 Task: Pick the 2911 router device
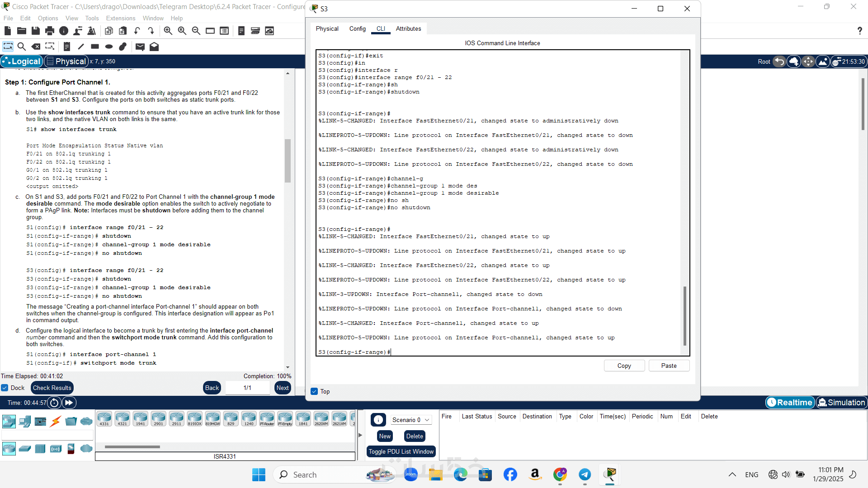tap(176, 419)
